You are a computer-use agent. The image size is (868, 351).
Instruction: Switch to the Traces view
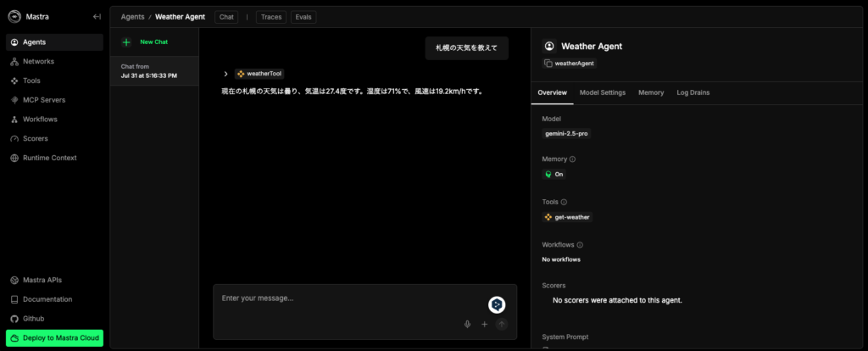(x=271, y=16)
